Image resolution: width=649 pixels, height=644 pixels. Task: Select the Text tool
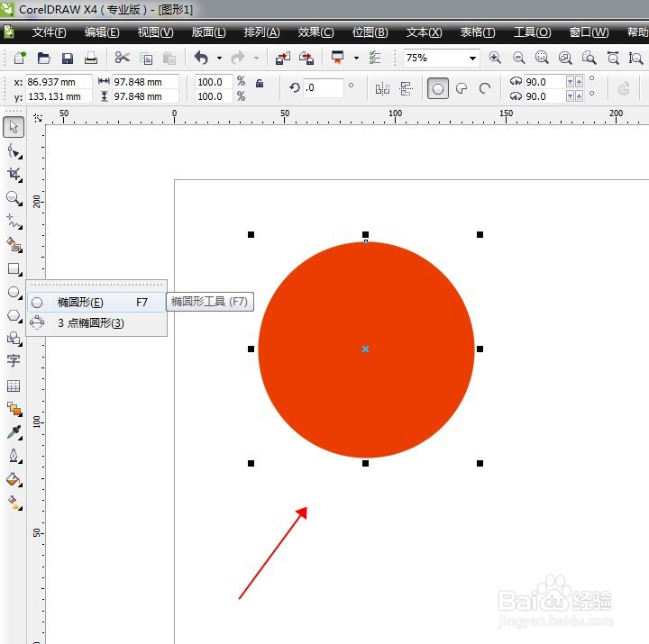tap(14, 360)
